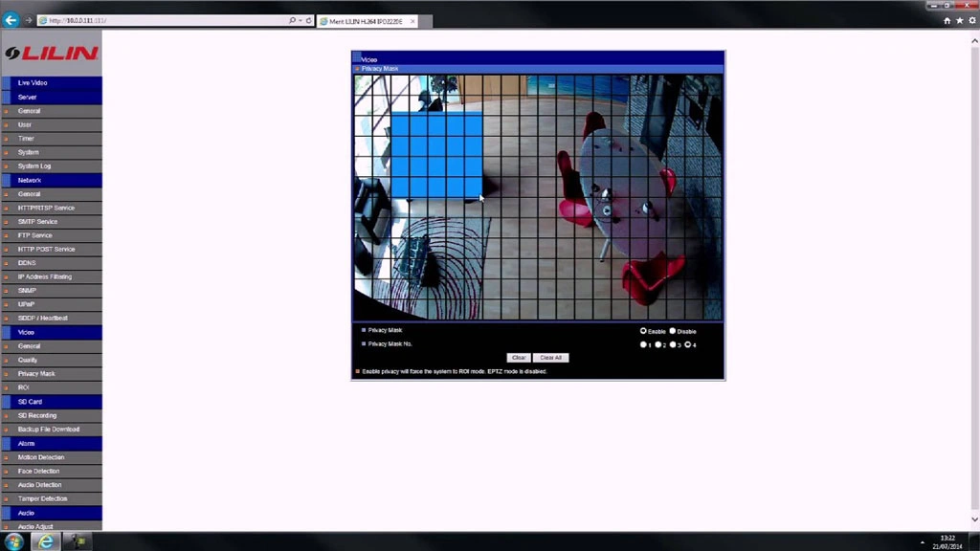Go to SD Recording in the sidebar
Viewport: 980px width, 551px height.
click(x=37, y=415)
